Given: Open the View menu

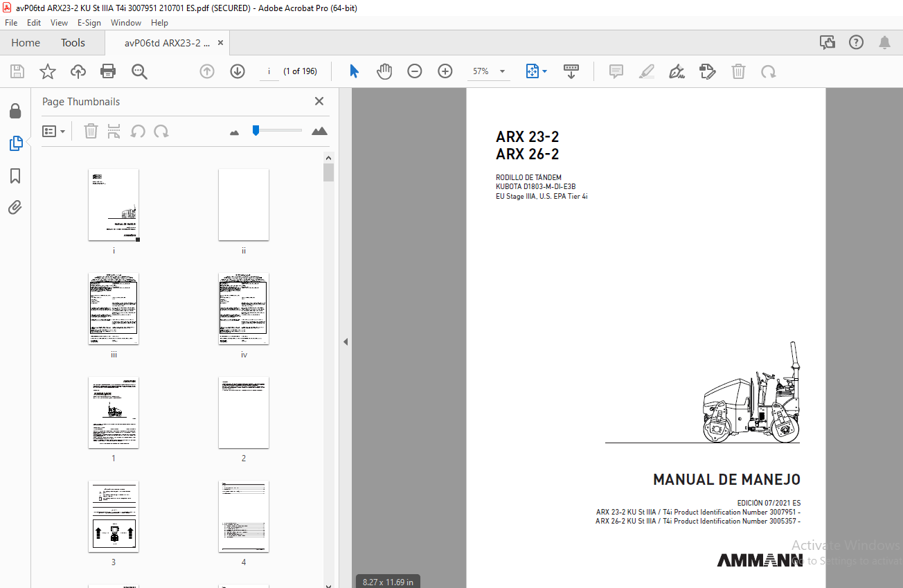Looking at the screenshot, I should point(59,22).
